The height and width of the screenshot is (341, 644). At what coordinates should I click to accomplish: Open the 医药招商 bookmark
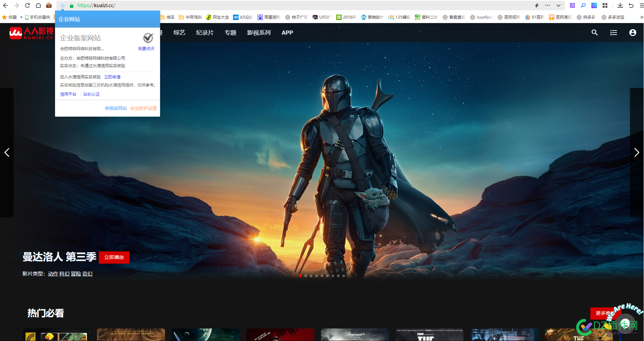click(x=509, y=17)
